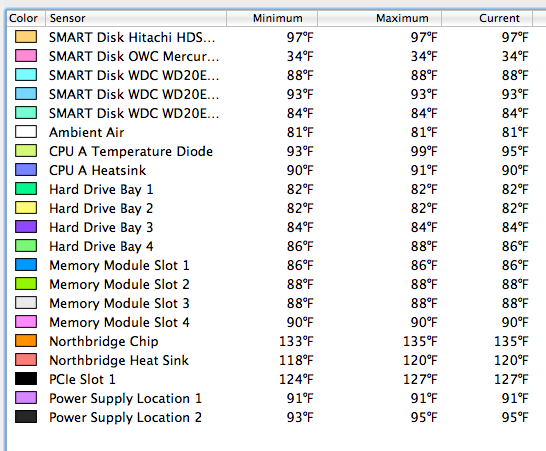The height and width of the screenshot is (451, 546).
Task: Change Memory Module Slot 3 color swatch
Action: click(x=26, y=303)
